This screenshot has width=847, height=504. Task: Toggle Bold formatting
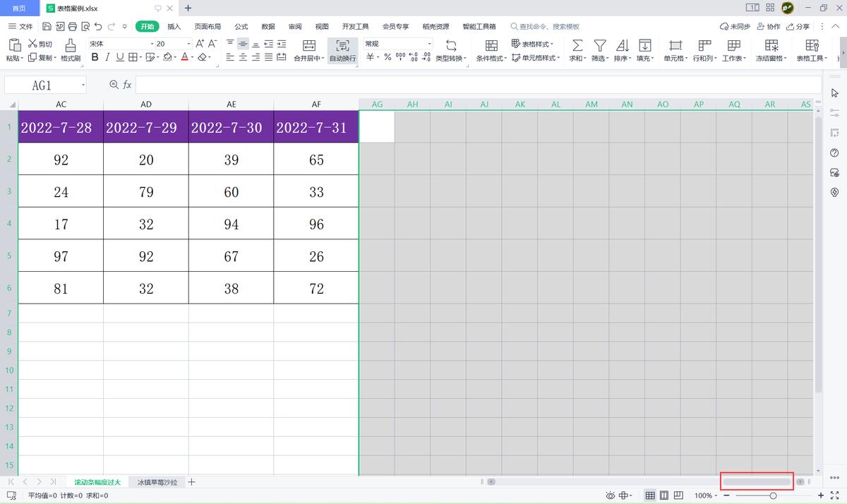coord(95,57)
